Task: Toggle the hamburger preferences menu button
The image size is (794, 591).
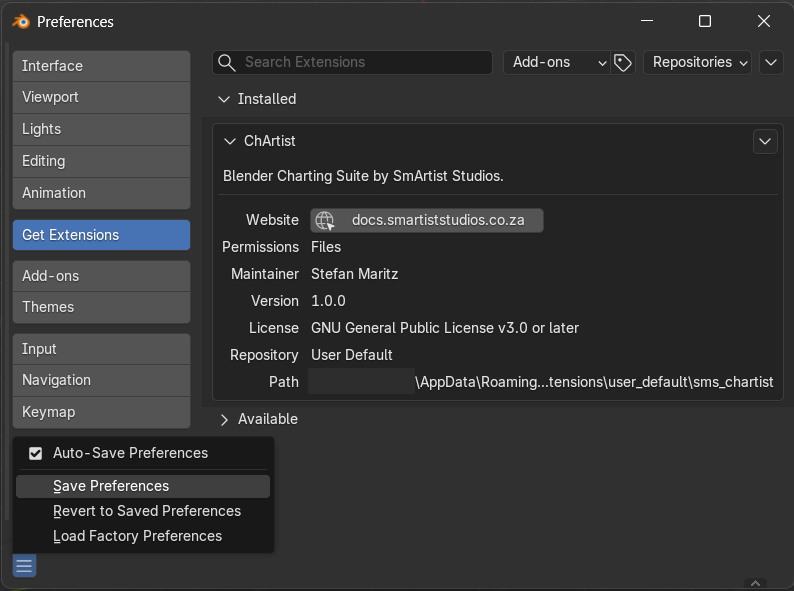Action: [x=24, y=566]
